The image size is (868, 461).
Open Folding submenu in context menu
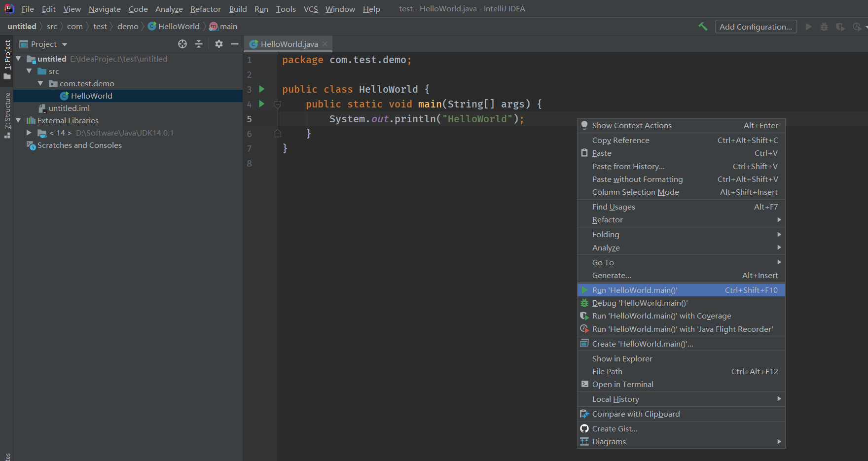pyautogui.click(x=681, y=235)
